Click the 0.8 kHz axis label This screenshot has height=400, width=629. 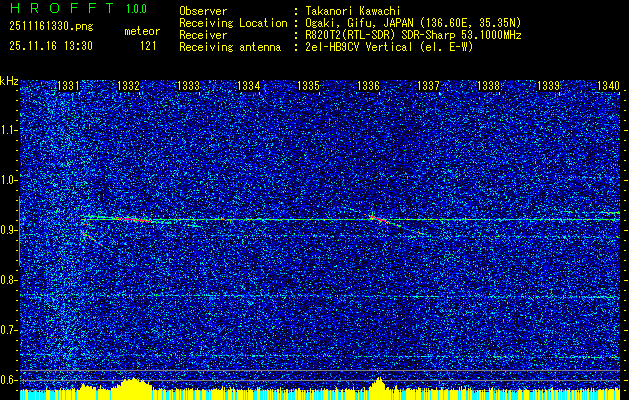8,280
